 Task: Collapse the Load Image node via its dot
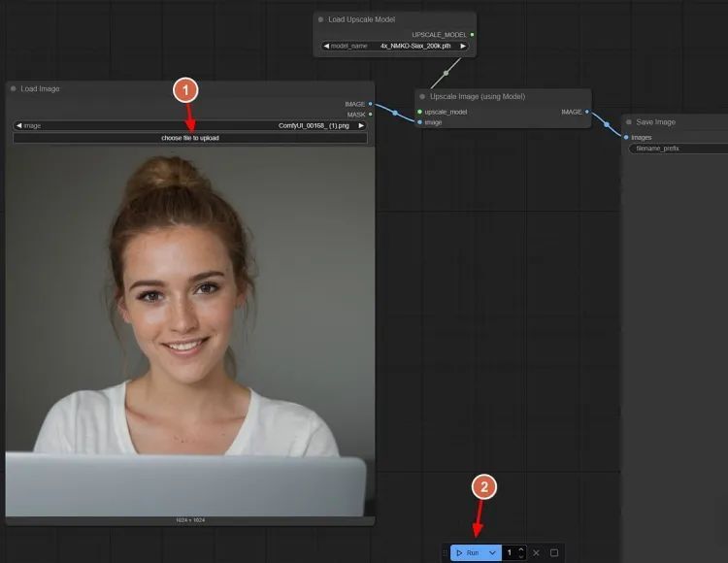pyautogui.click(x=14, y=88)
